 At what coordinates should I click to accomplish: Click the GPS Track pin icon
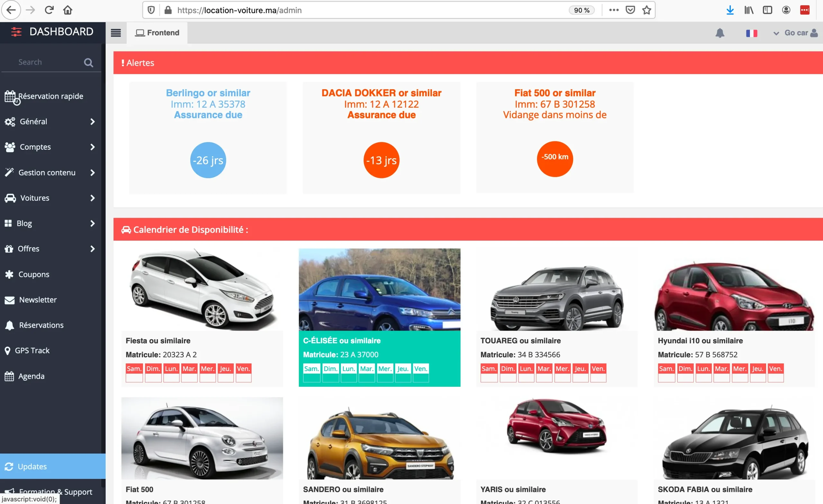click(7, 350)
